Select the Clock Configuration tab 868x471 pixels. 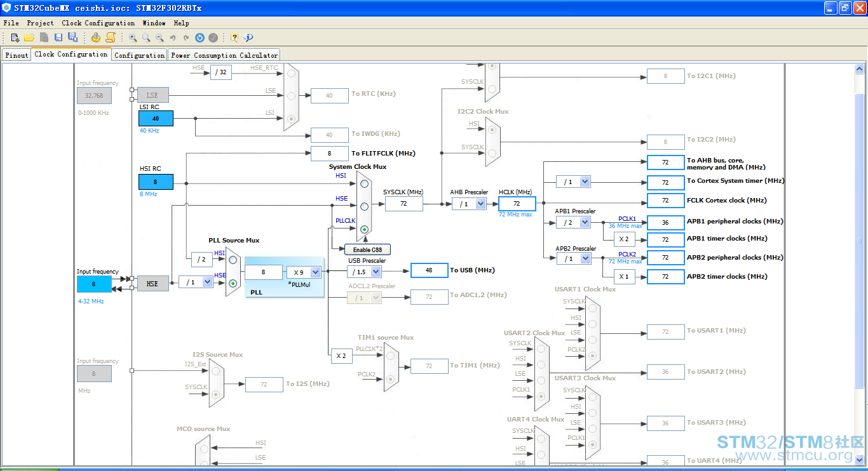coord(71,55)
